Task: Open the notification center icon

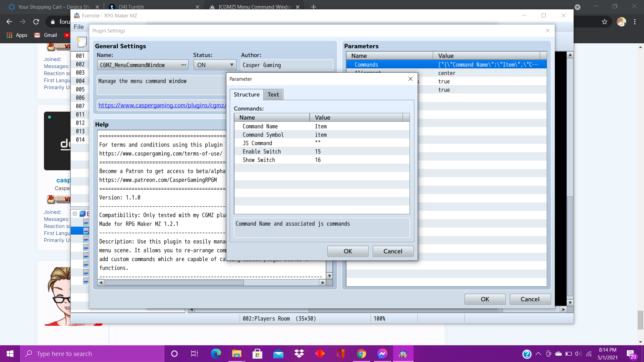Action: click(631, 354)
